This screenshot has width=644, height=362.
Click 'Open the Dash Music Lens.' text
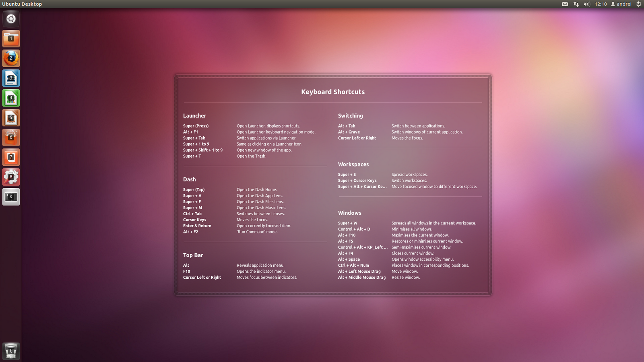pos(261,208)
